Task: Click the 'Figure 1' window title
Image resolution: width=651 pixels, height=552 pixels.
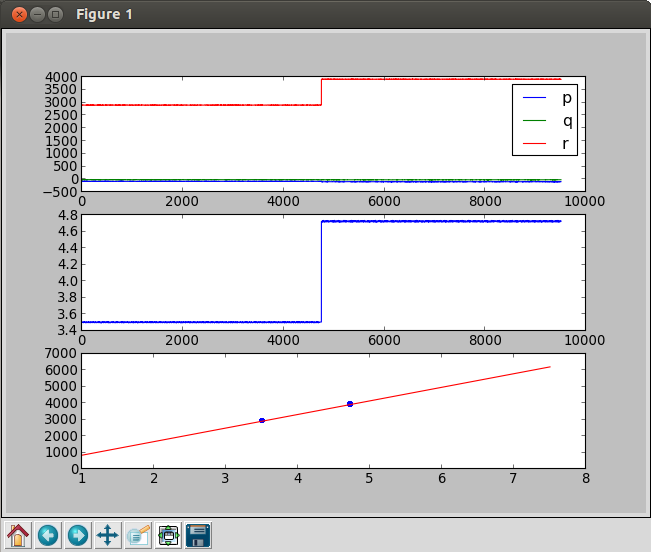Action: [104, 15]
